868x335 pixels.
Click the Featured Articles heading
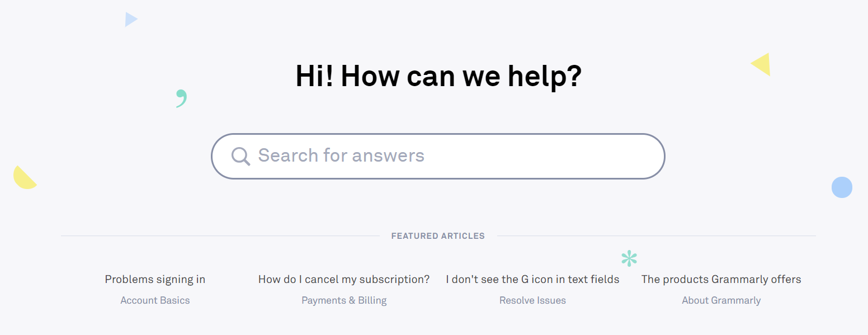[438, 236]
